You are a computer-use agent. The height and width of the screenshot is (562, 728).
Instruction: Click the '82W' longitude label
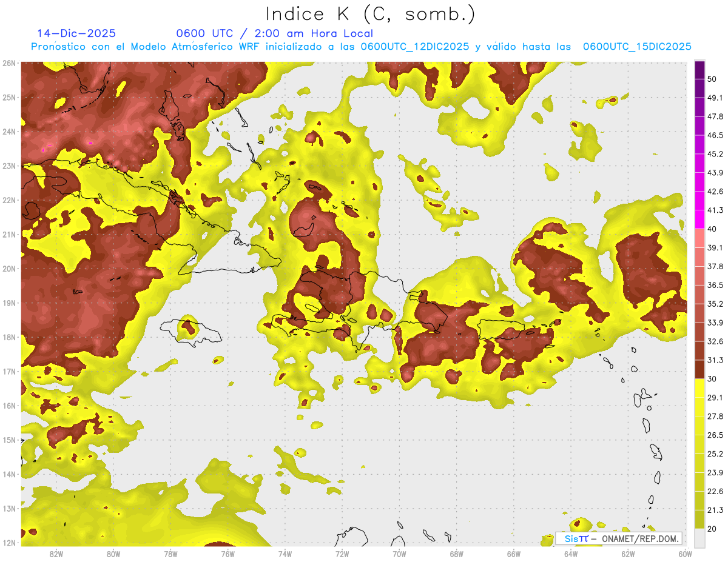click(x=56, y=554)
